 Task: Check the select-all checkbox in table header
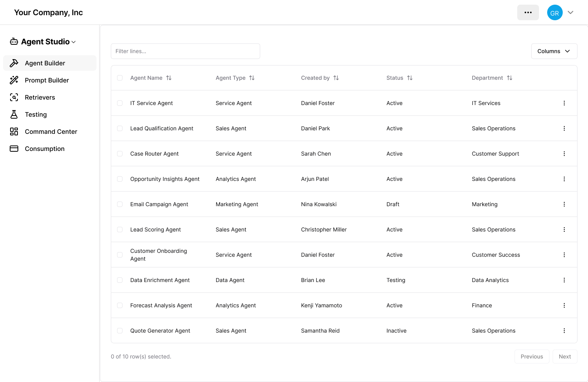(120, 78)
